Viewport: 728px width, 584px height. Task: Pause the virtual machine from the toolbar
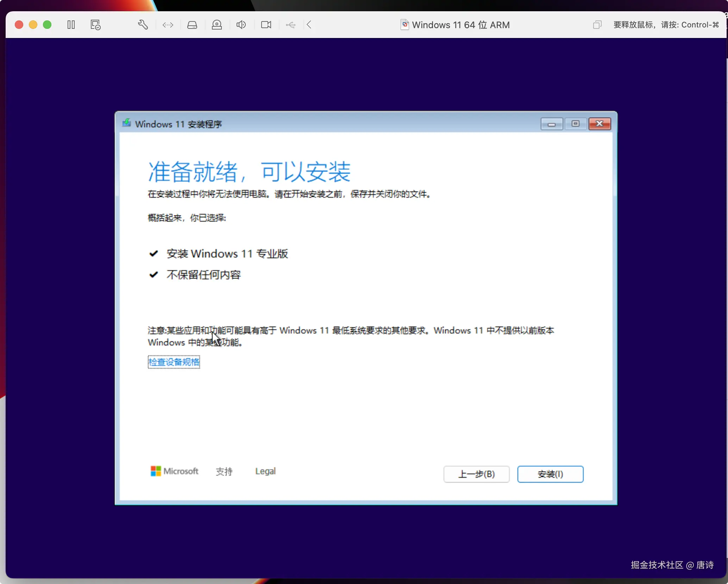coord(71,25)
